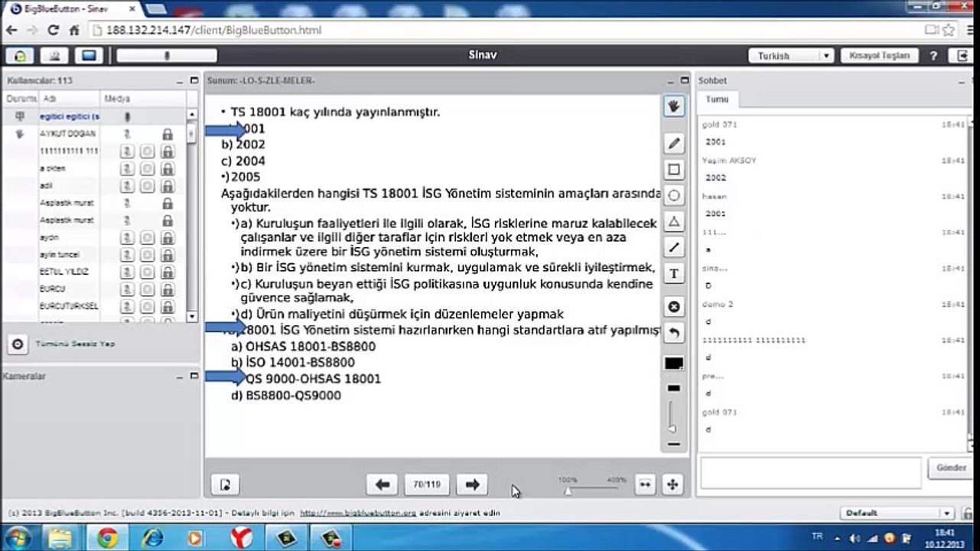Open the help question mark
The height and width of the screenshot is (551, 980).
click(933, 56)
